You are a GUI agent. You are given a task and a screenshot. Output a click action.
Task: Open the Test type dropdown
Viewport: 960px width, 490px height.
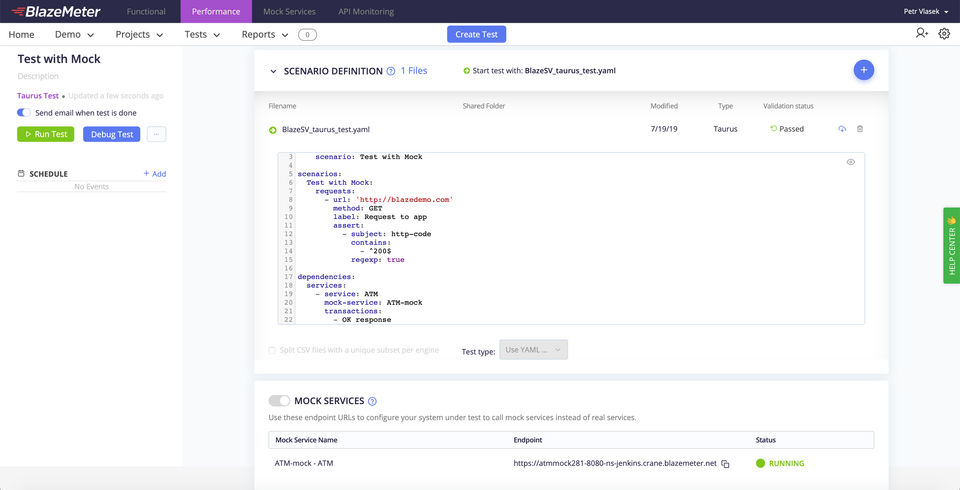tap(533, 350)
